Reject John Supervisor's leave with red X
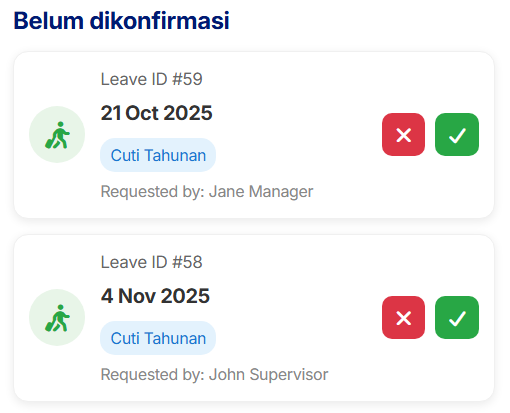Image resolution: width=510 pixels, height=413 pixels. (x=403, y=317)
